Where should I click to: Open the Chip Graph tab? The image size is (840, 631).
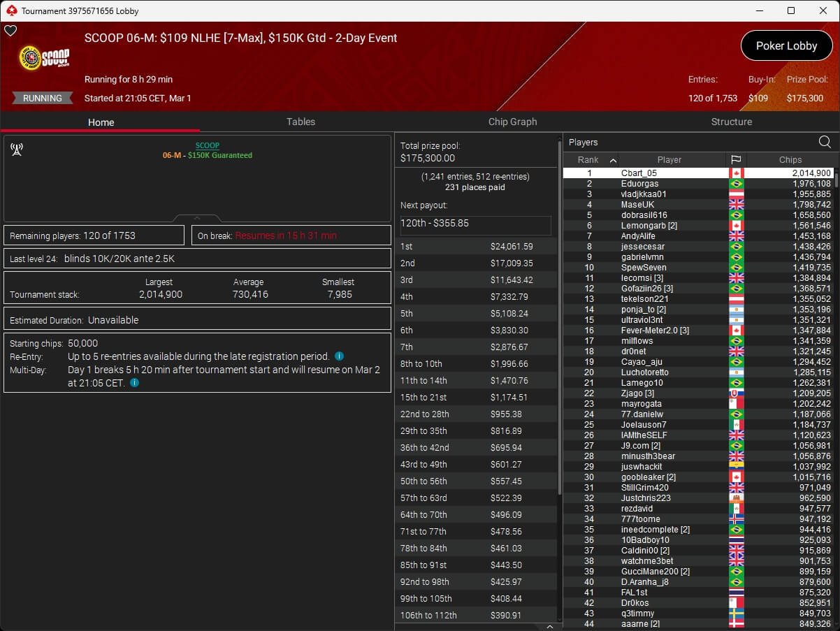512,122
